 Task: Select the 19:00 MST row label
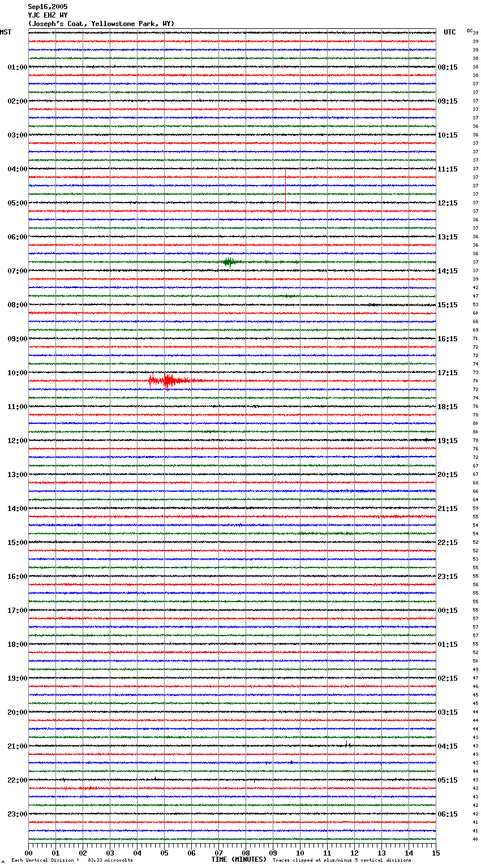pyautogui.click(x=18, y=678)
